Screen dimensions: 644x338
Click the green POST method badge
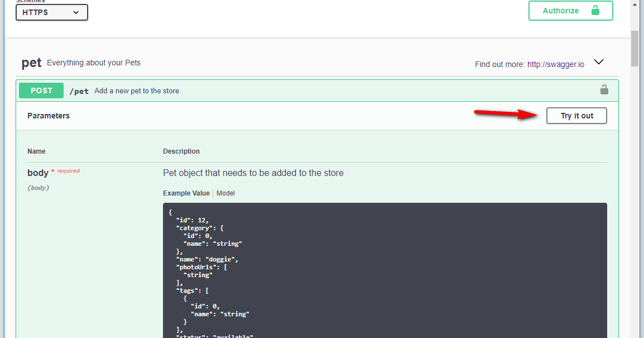[x=41, y=90]
